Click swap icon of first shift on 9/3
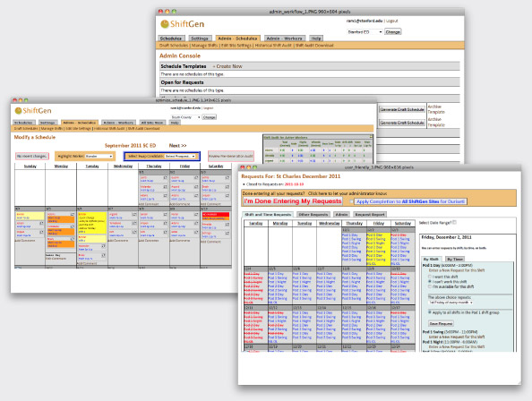The width and height of the screenshot is (532, 401). [227, 177]
